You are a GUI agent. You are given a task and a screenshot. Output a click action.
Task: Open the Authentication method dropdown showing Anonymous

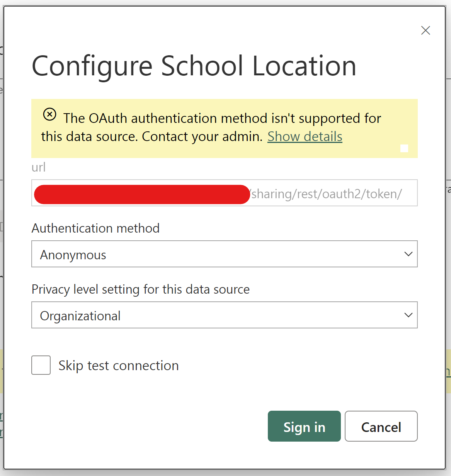point(225,254)
